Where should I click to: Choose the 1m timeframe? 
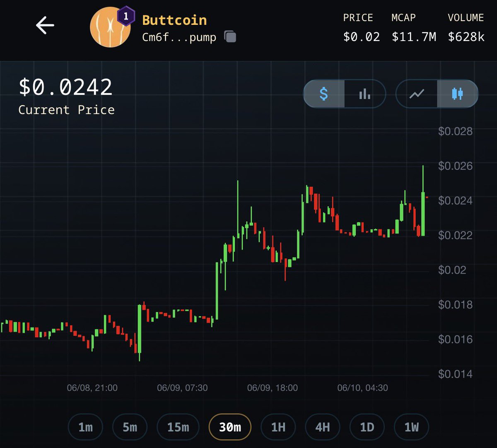[x=85, y=427]
